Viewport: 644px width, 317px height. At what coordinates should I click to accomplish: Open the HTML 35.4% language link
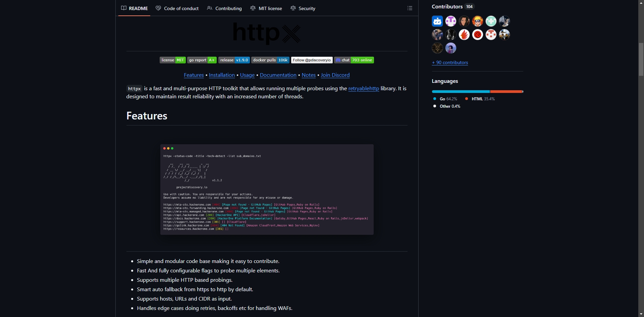pos(480,99)
